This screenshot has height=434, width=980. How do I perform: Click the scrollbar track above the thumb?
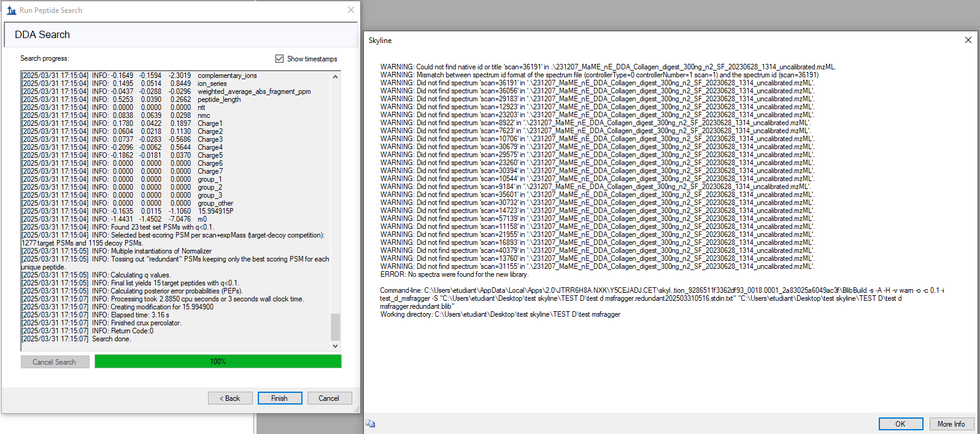tap(335, 196)
